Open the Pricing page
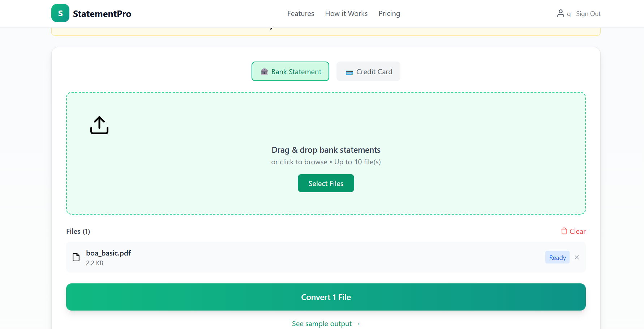Viewport: 644px width, 329px height. click(x=389, y=13)
